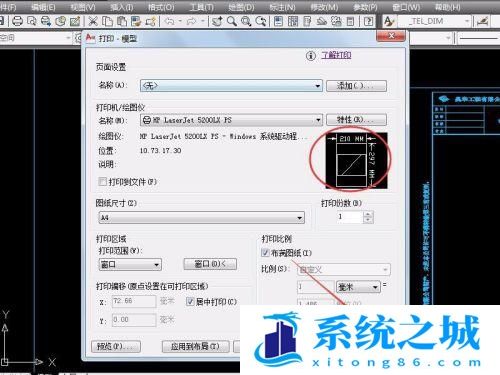Click the 打印份数 copies input field

349,217
